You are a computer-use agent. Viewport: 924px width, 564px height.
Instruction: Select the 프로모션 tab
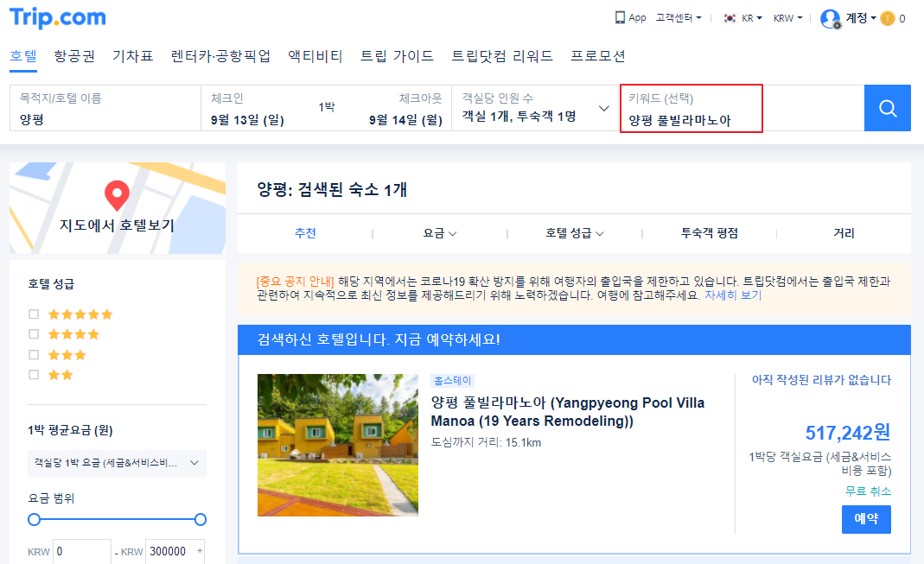(x=597, y=56)
